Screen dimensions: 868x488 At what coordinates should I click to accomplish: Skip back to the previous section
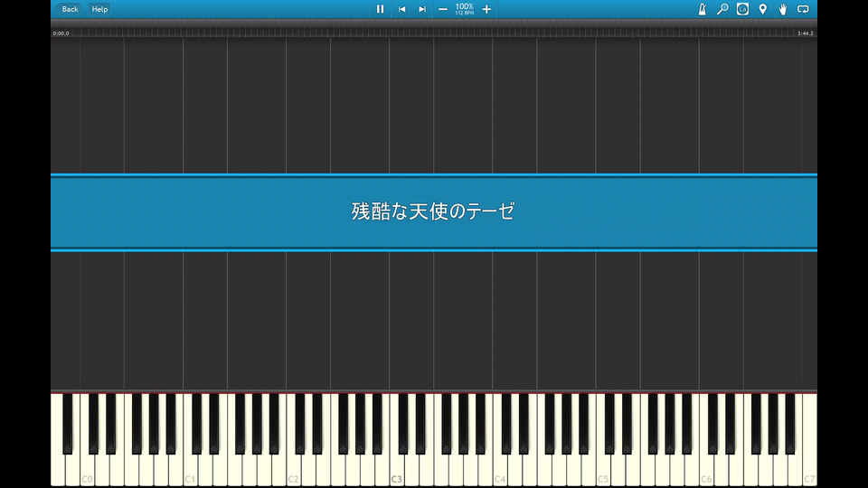(x=401, y=9)
